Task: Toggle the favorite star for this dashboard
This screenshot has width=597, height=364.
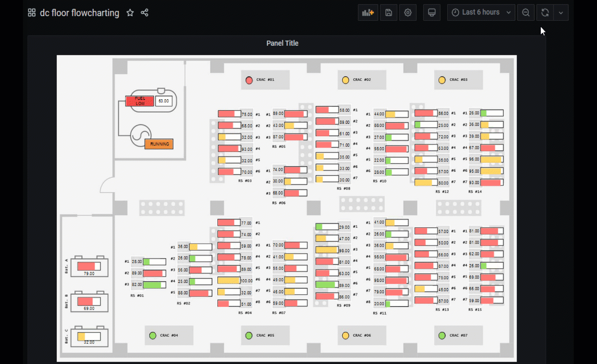Action: tap(130, 13)
